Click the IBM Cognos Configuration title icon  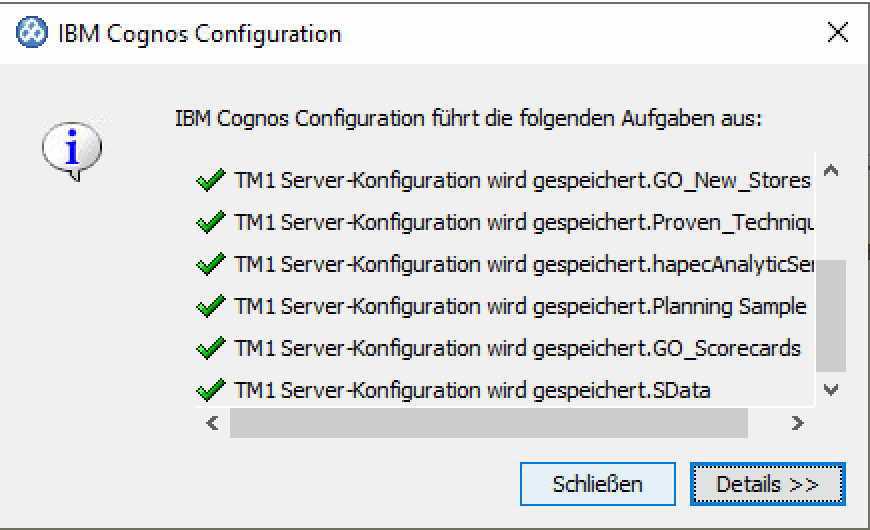pyautogui.click(x=30, y=33)
